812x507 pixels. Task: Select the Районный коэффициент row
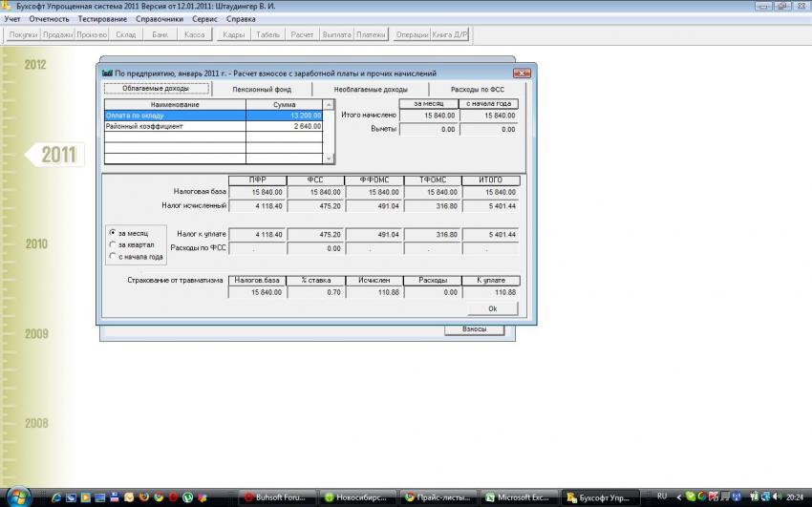(174, 126)
